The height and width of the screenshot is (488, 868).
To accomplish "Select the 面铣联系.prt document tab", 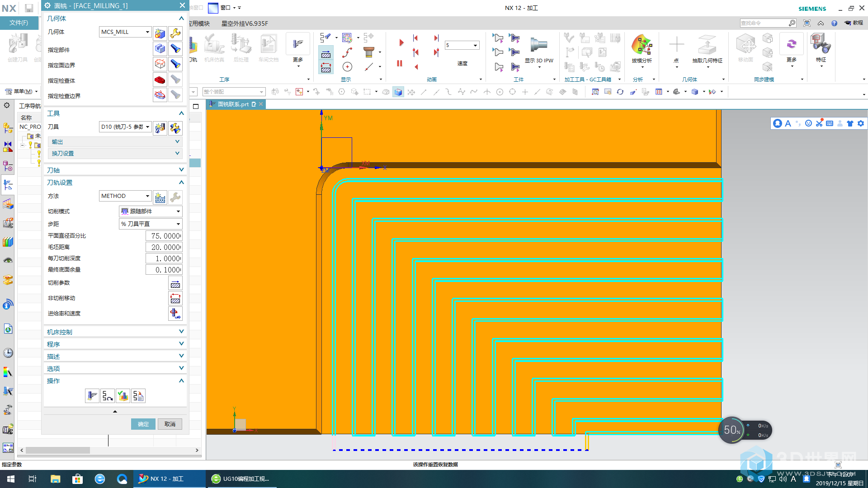I will coord(233,104).
